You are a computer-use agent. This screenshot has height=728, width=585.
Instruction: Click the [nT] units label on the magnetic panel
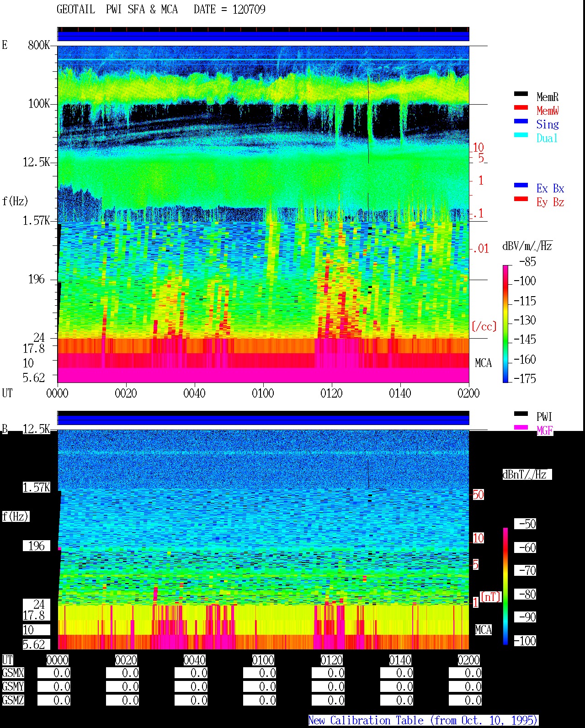(x=490, y=597)
